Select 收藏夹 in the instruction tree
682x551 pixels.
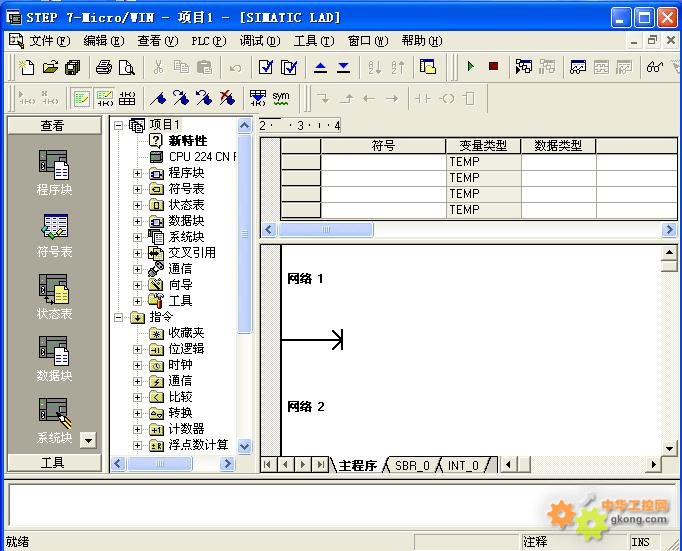(186, 334)
